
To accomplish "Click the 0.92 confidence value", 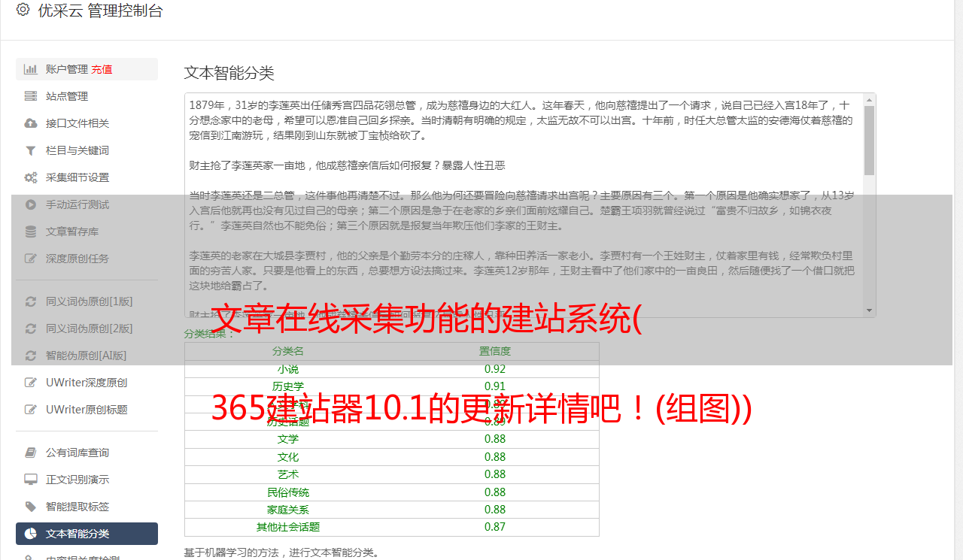I will 495,369.
